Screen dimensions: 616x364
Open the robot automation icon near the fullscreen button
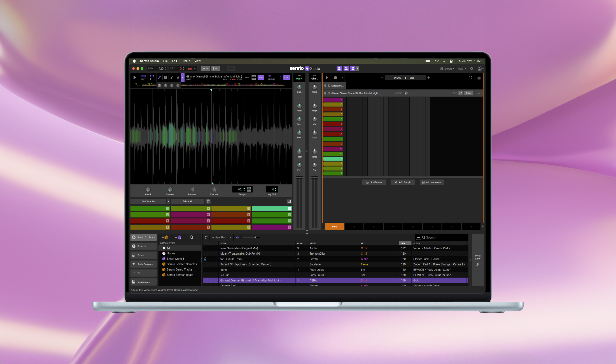479,78
